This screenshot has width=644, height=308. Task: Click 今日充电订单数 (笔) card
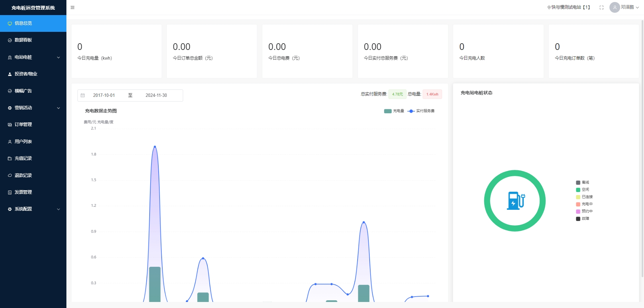point(594,51)
